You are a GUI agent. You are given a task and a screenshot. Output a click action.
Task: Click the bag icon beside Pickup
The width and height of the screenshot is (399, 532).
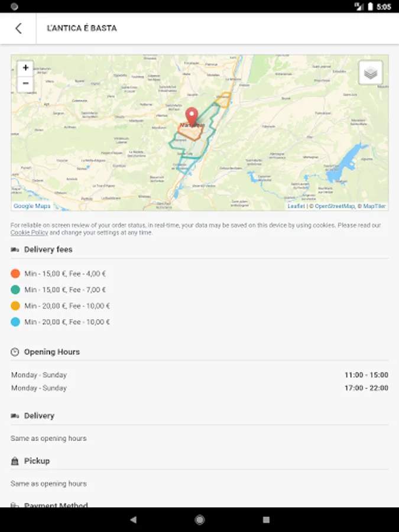[x=15, y=460]
